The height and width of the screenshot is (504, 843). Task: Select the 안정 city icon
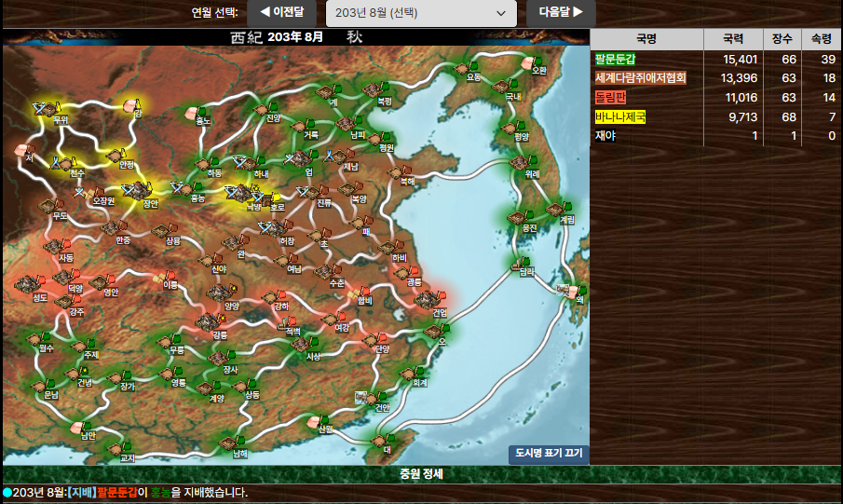pyautogui.click(x=116, y=156)
